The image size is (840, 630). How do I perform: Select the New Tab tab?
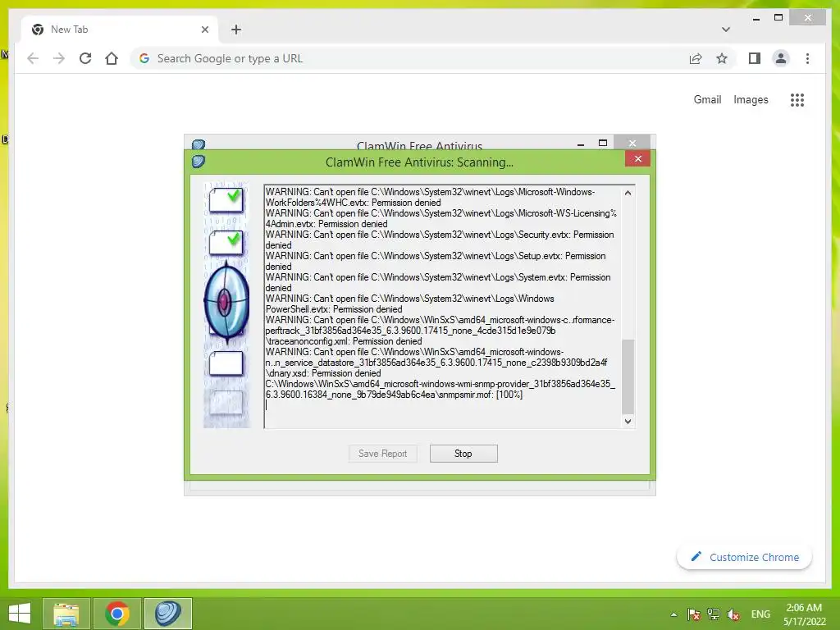[x=120, y=30]
